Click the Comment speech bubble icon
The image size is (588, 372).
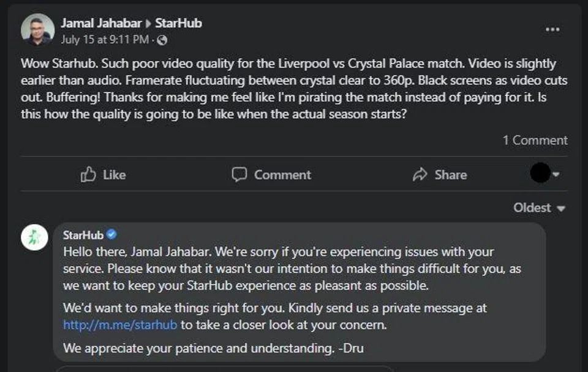(239, 175)
